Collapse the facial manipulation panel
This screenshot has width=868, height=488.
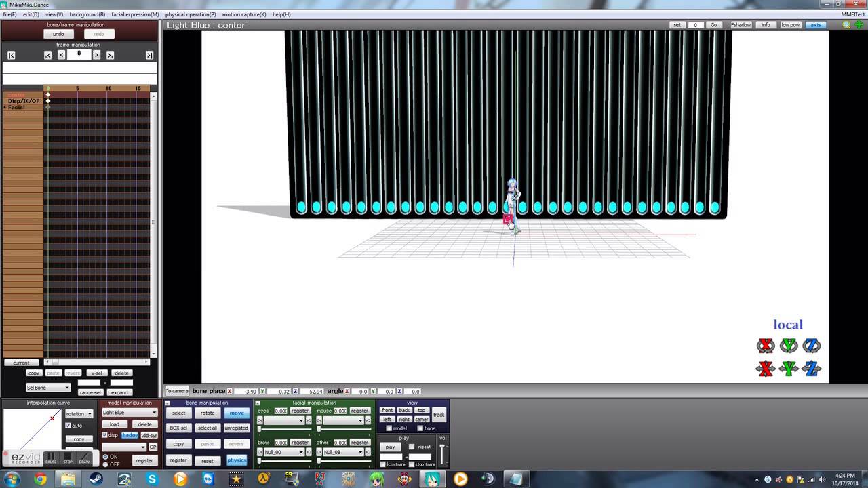(x=258, y=403)
